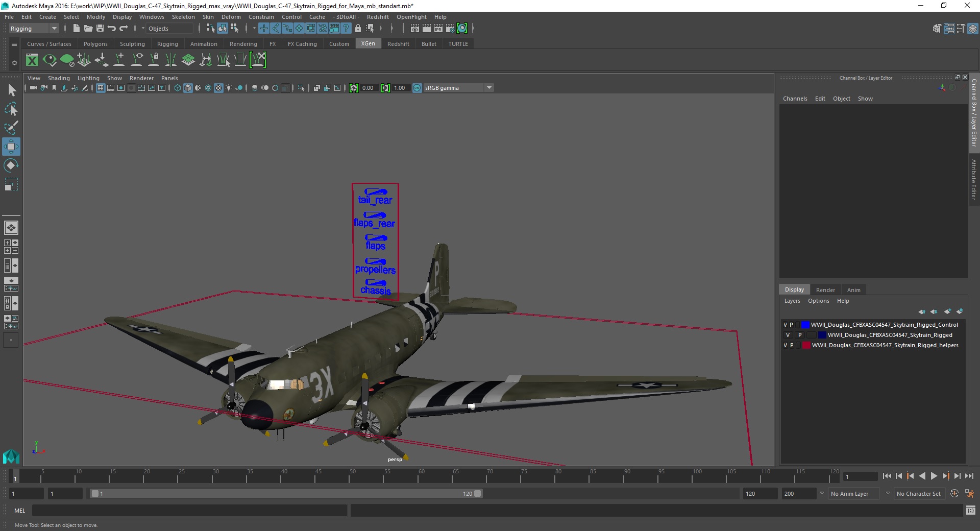Click the four-view layout icon
This screenshot has height=531, width=980.
11,247
